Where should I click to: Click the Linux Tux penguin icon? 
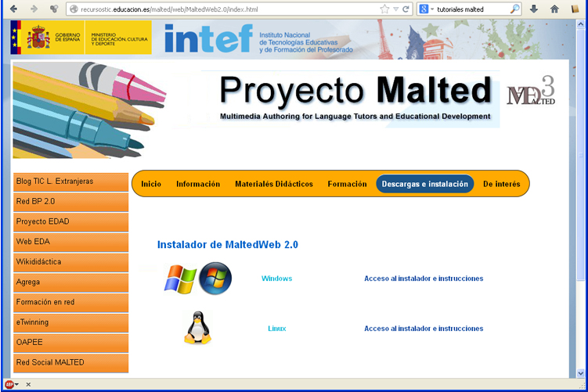click(197, 328)
